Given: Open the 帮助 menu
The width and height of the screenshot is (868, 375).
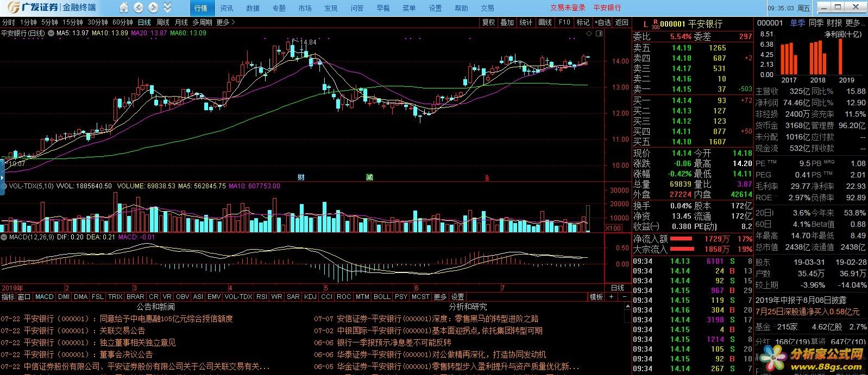Looking at the screenshot, I should 461,8.
